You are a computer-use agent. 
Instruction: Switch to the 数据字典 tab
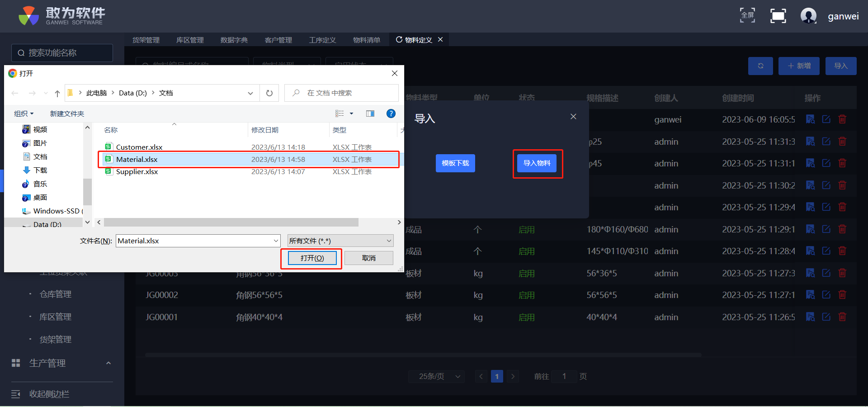[x=234, y=40]
